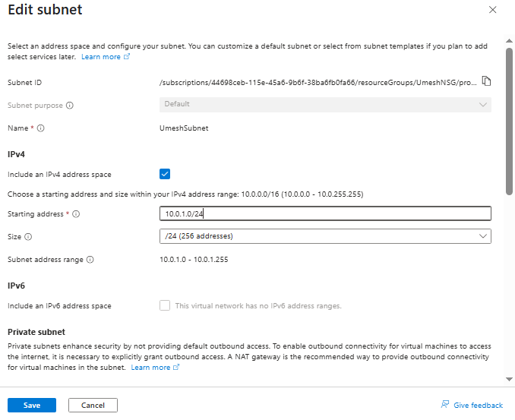Click the IPv4 section heading
515x420 pixels.
click(x=16, y=154)
